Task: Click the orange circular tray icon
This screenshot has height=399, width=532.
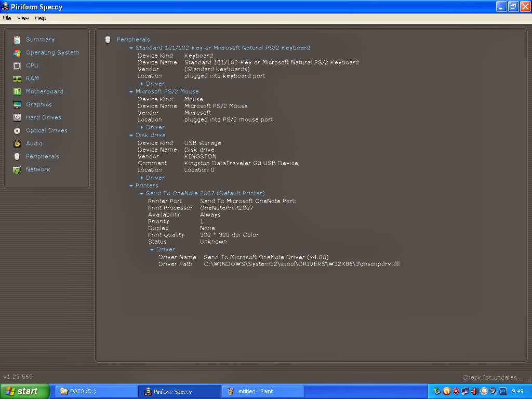Action: pos(447,391)
